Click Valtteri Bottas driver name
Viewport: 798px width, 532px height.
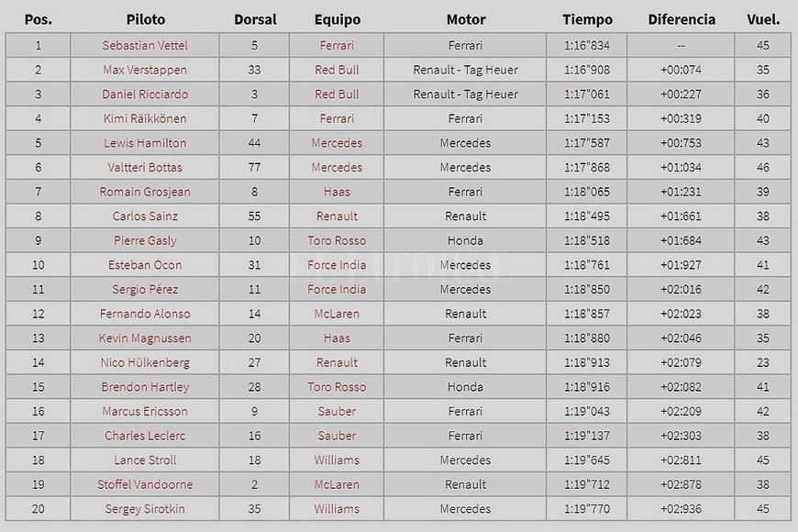pos(146,167)
